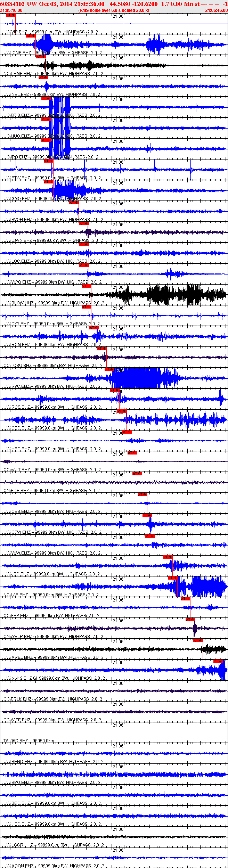Click the red pick flag on WSLR trace
Screen dimensions: 228x868
tap(190, 620)
